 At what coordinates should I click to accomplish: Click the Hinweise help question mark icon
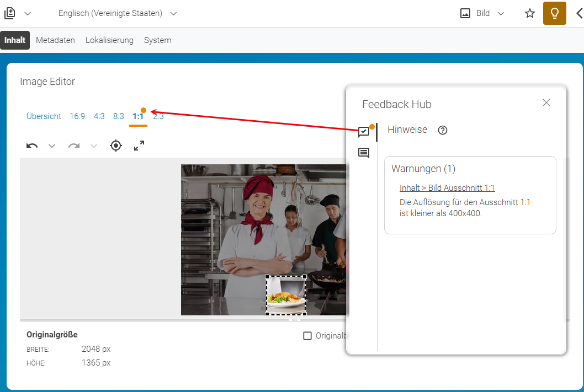[443, 130]
